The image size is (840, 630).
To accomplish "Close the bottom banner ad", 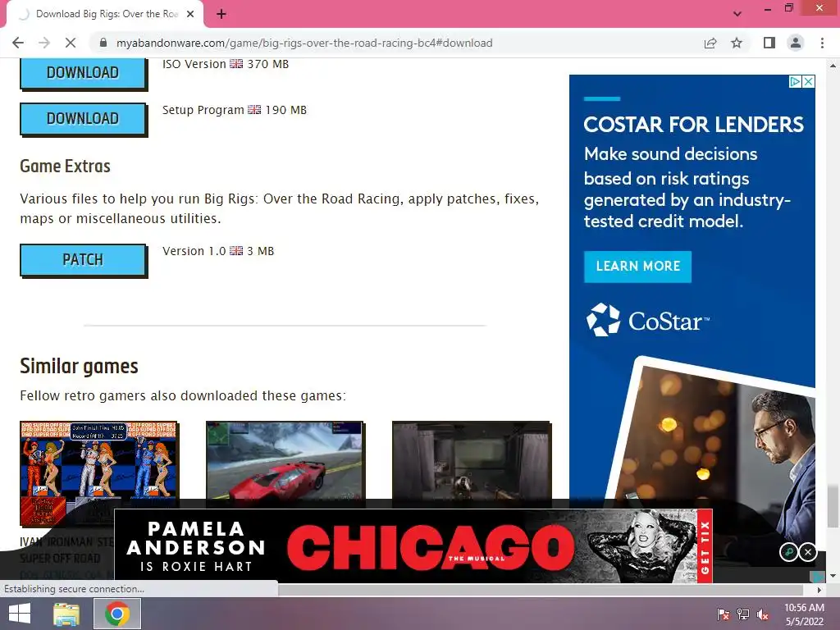I will (x=808, y=551).
